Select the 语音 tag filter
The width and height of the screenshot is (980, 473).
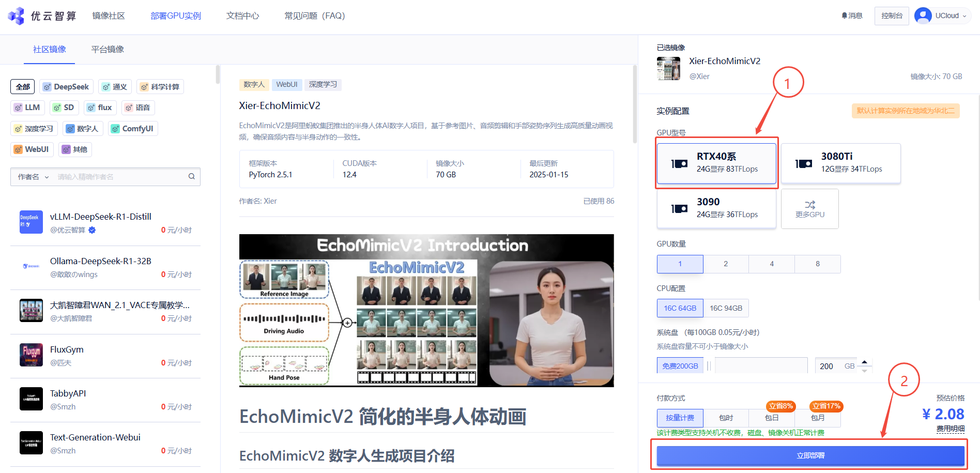[x=139, y=108]
